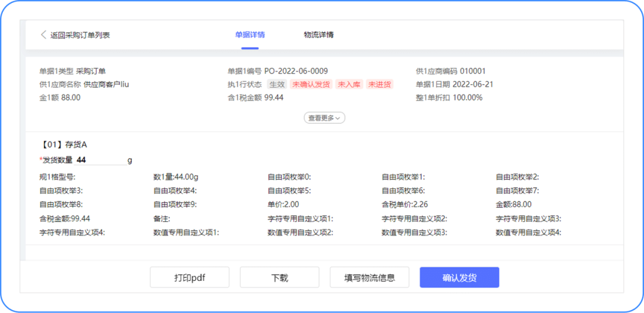
Task: Click 数1量:44.00g field
Action: (176, 177)
